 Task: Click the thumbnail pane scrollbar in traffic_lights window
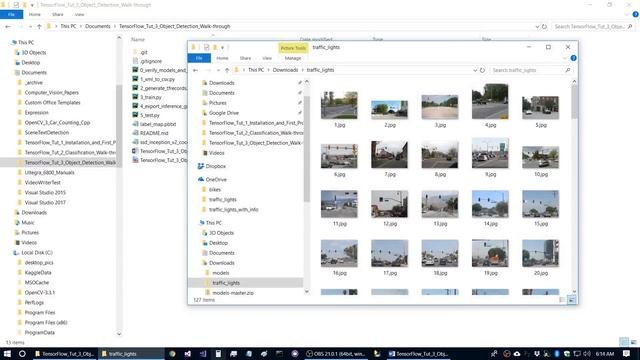coord(574,102)
